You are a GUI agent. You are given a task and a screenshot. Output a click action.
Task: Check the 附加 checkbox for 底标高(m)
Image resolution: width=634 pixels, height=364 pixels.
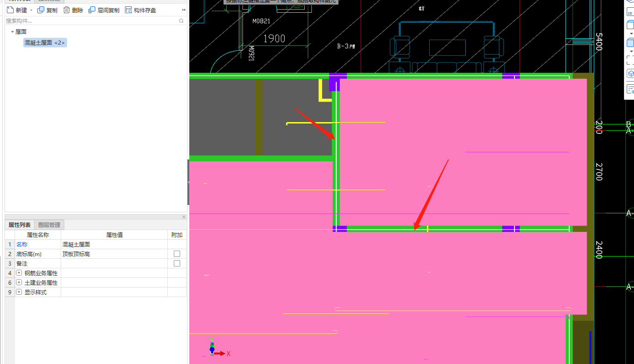177,254
